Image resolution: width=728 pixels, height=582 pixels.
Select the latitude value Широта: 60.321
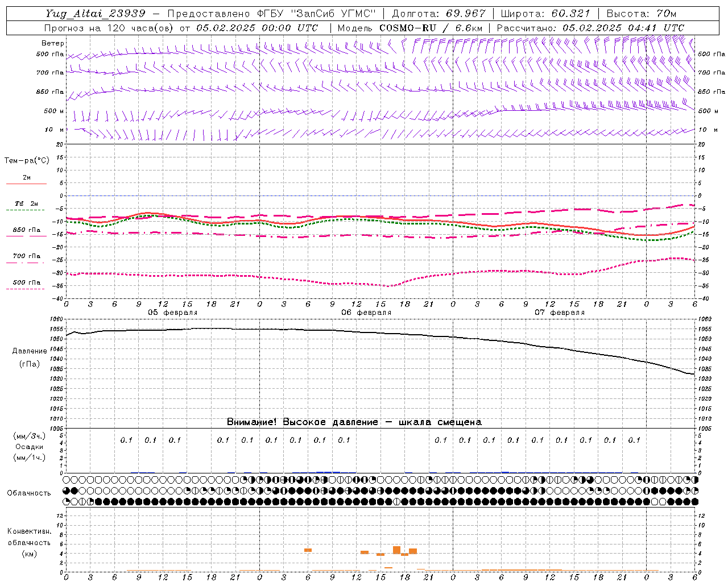[545, 14]
